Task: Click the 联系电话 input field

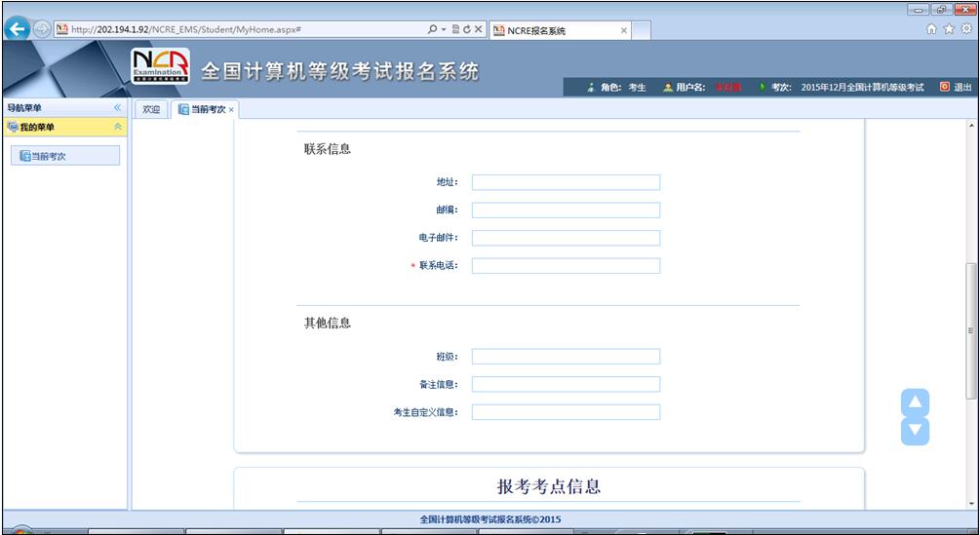Action: pos(566,265)
